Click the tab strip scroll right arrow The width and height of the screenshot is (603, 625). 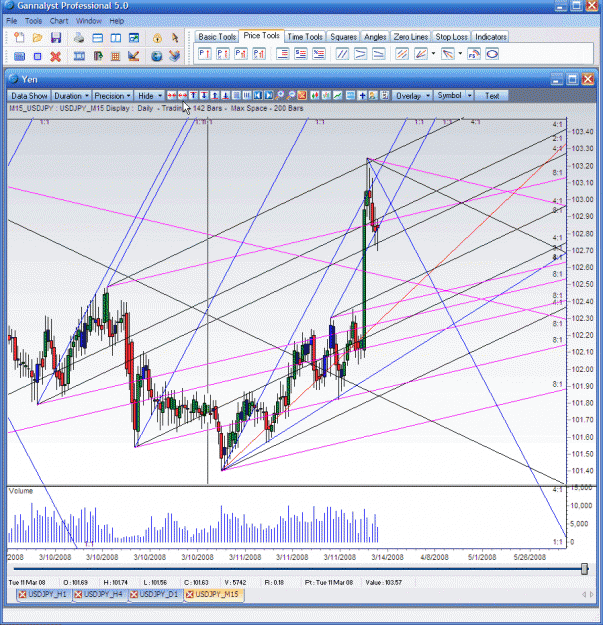(592, 594)
